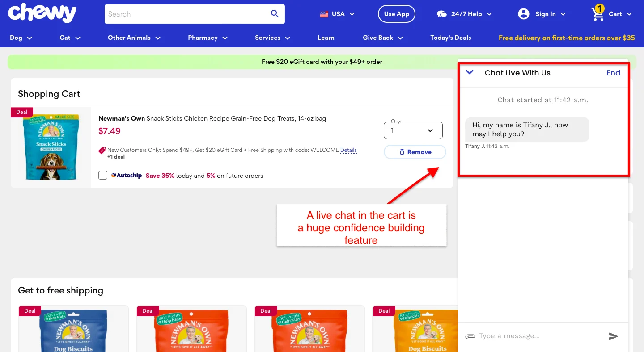Click Tifany's greeting message in chat
Image resolution: width=644 pixels, height=352 pixels.
click(x=527, y=130)
